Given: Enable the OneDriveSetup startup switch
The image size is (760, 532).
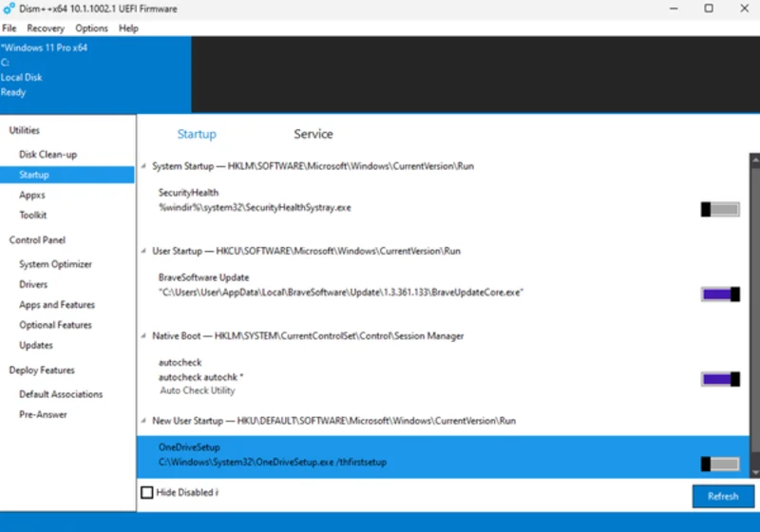Looking at the screenshot, I should pyautogui.click(x=720, y=464).
